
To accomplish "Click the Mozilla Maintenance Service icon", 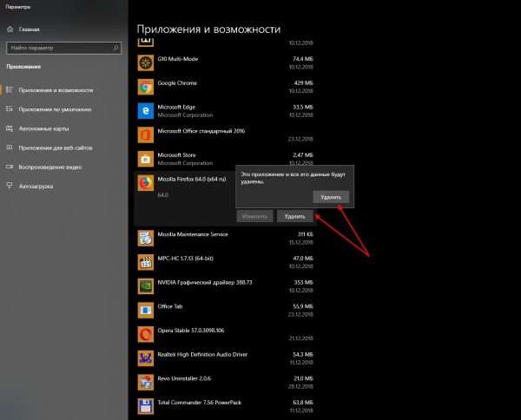I will [x=146, y=238].
